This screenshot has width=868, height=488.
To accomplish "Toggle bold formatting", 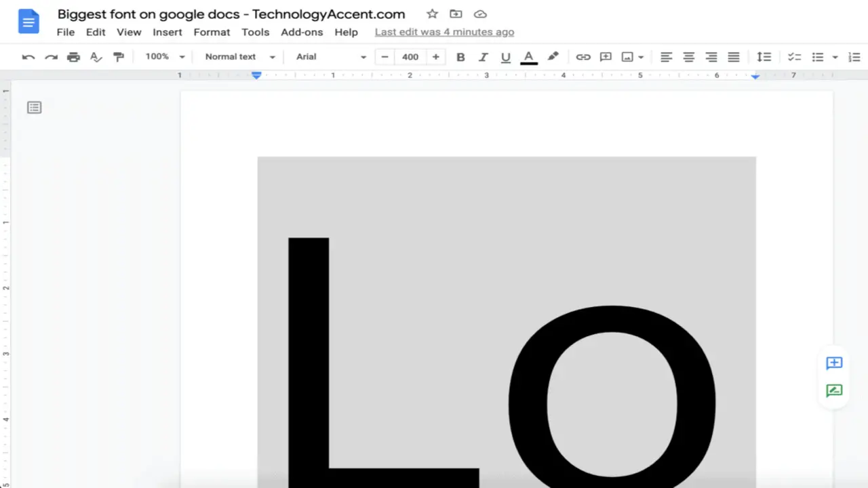I will 460,57.
